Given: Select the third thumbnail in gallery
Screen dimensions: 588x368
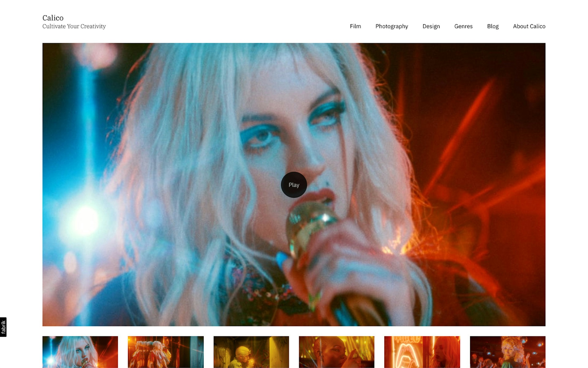Looking at the screenshot, I should (x=251, y=352).
